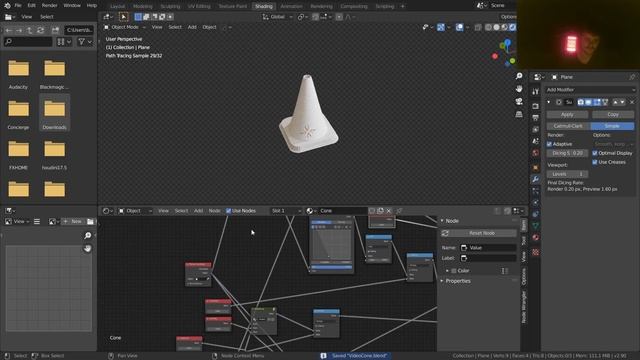Switch to Wireframe viewport shading icon
This screenshot has width=640, height=360.
pyautogui.click(x=488, y=27)
